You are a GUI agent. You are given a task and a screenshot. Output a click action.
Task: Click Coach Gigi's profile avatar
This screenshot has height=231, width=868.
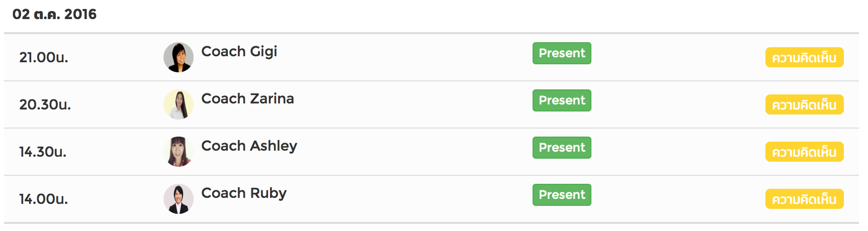[179, 57]
